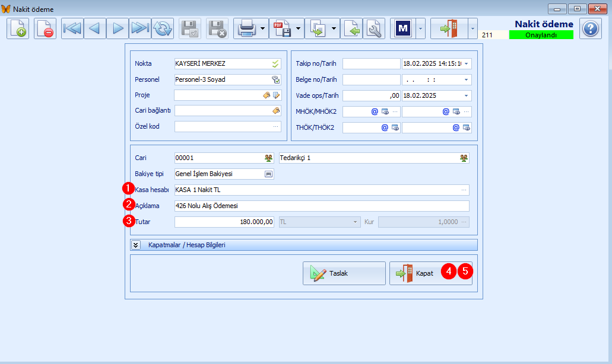612x364 pixels.
Task: Click the delete record icon
Action: [45, 28]
